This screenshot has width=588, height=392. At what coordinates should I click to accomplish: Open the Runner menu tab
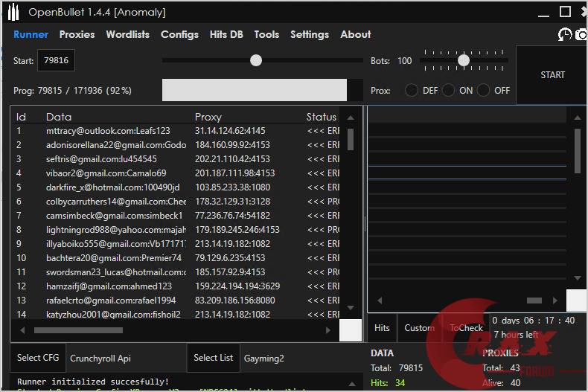(x=31, y=34)
